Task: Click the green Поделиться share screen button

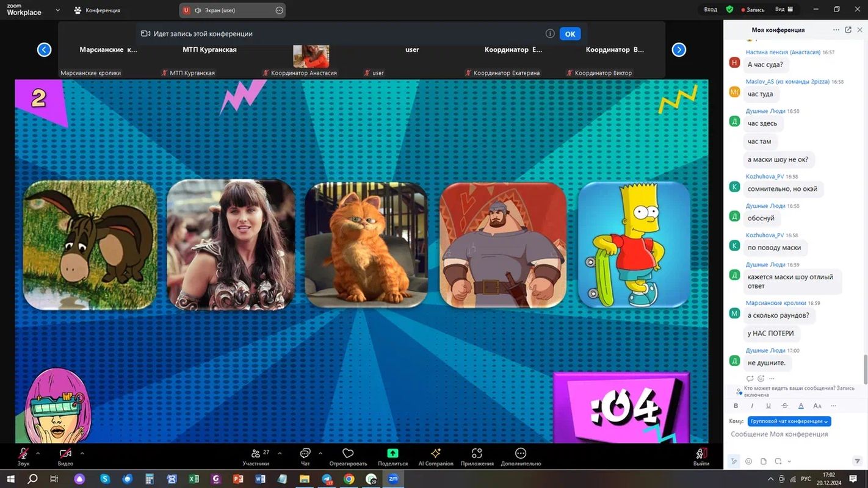Action: pos(392,456)
